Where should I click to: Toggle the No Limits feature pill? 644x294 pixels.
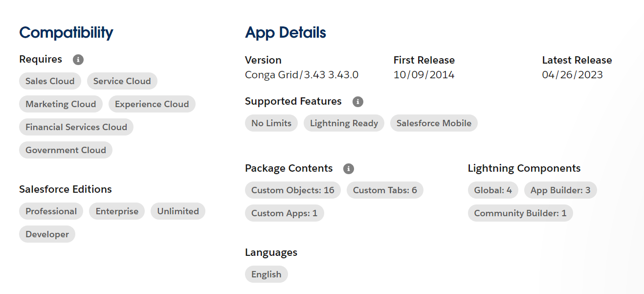coord(271,123)
